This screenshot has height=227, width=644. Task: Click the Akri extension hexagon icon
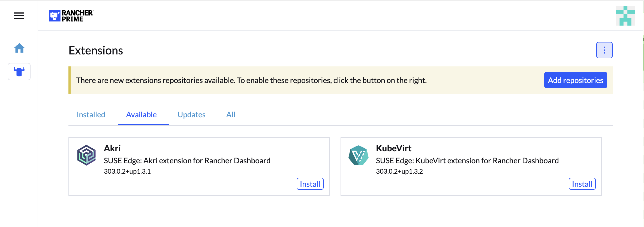click(x=86, y=155)
